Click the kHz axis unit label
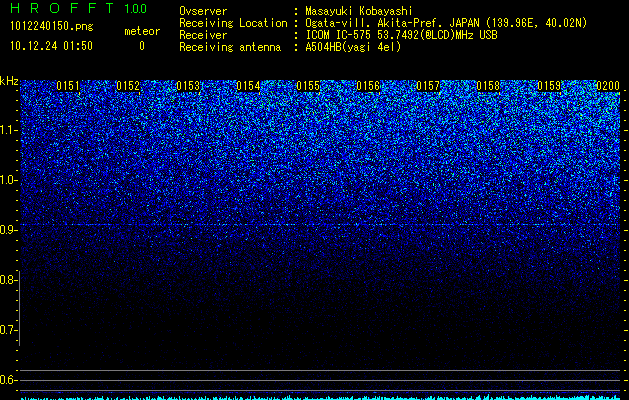629x400 pixels. pos(9,81)
